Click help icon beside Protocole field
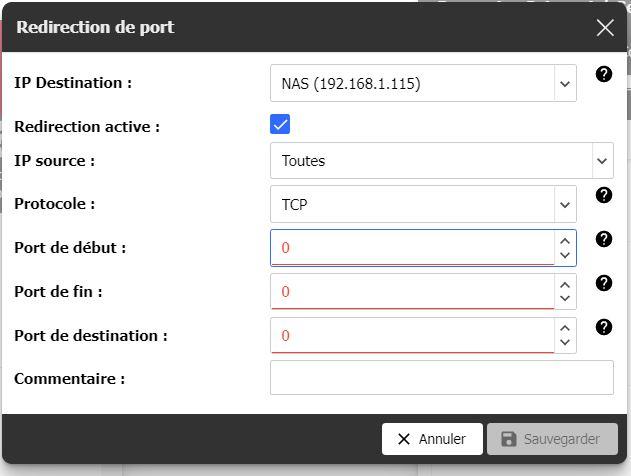Screen dimensions: 631x476 603,195
